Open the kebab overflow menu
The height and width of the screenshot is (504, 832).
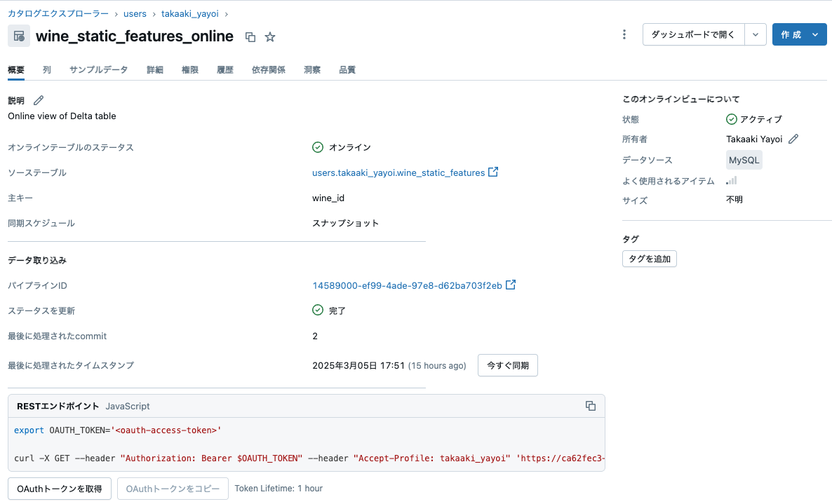(624, 34)
